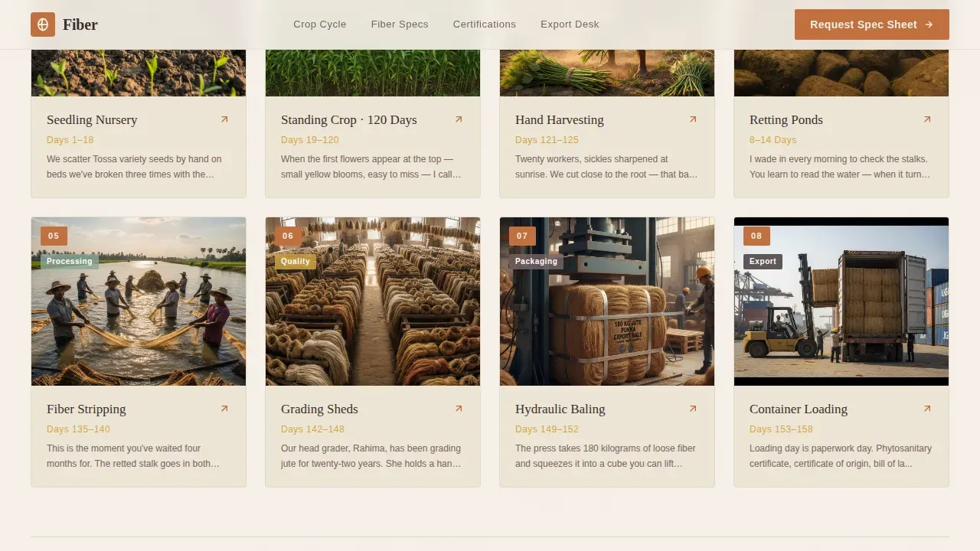Click the 'Twenty workers, sickles sharpened' description
980x551 pixels.
coord(606,167)
